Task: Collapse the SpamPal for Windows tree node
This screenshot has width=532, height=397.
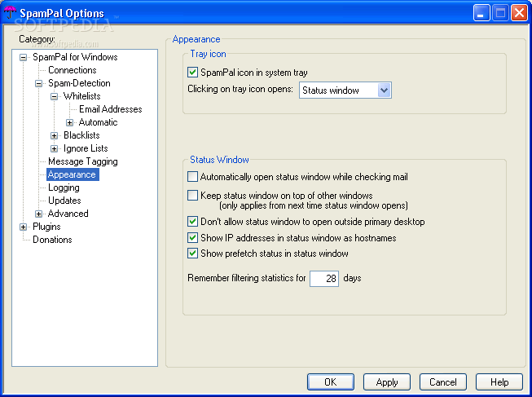Action: tap(23, 57)
